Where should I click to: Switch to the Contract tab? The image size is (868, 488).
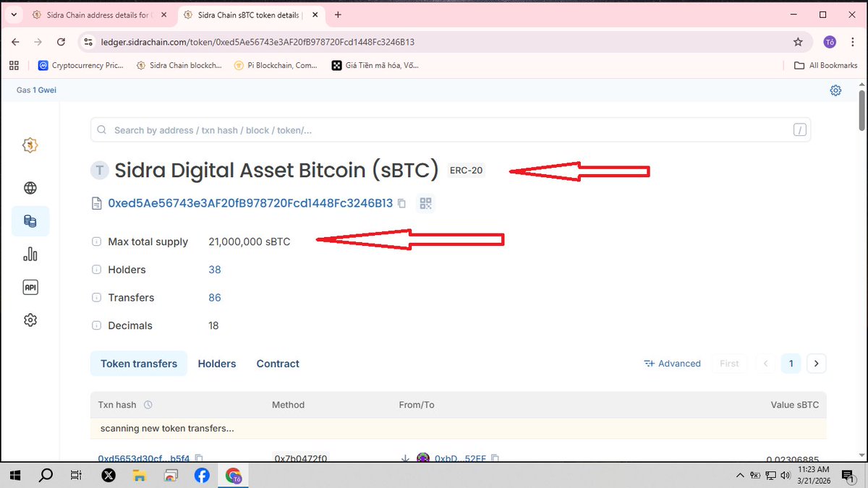click(278, 364)
